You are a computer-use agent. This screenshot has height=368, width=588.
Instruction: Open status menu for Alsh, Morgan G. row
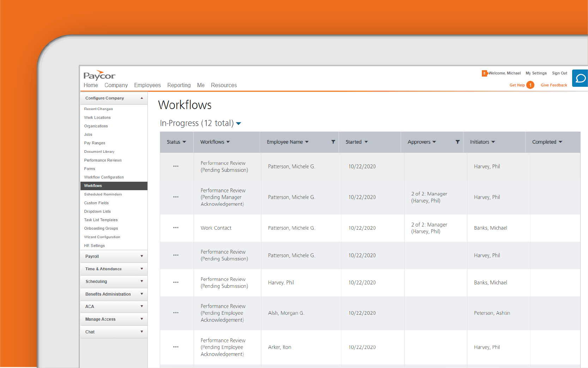click(176, 313)
